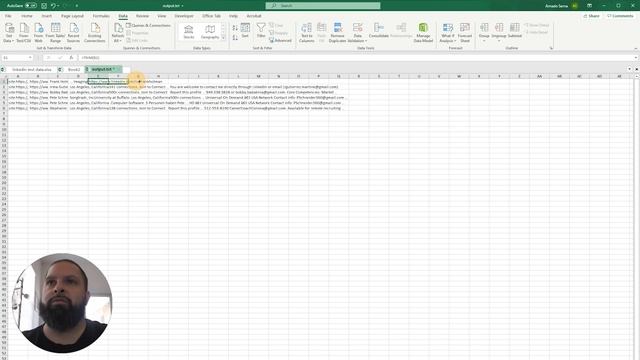Select the Select All corner button
This screenshot has height=360, width=640.
4,76
